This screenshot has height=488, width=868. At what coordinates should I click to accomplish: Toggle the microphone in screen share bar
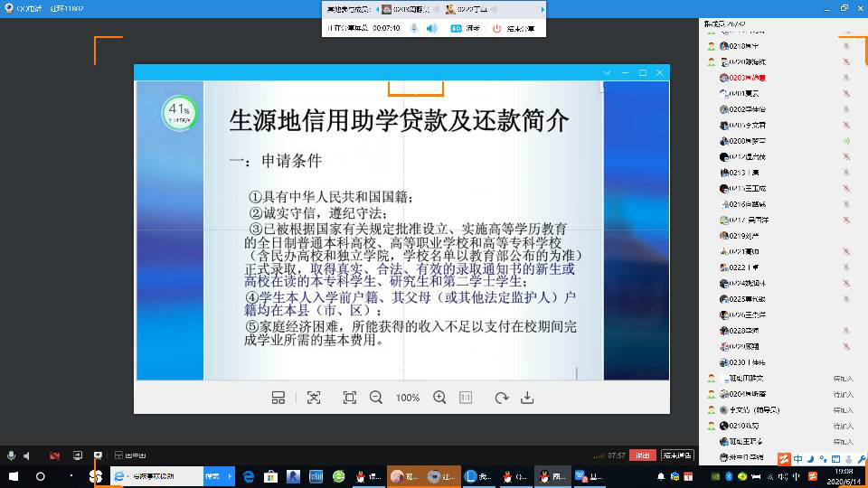(x=414, y=29)
